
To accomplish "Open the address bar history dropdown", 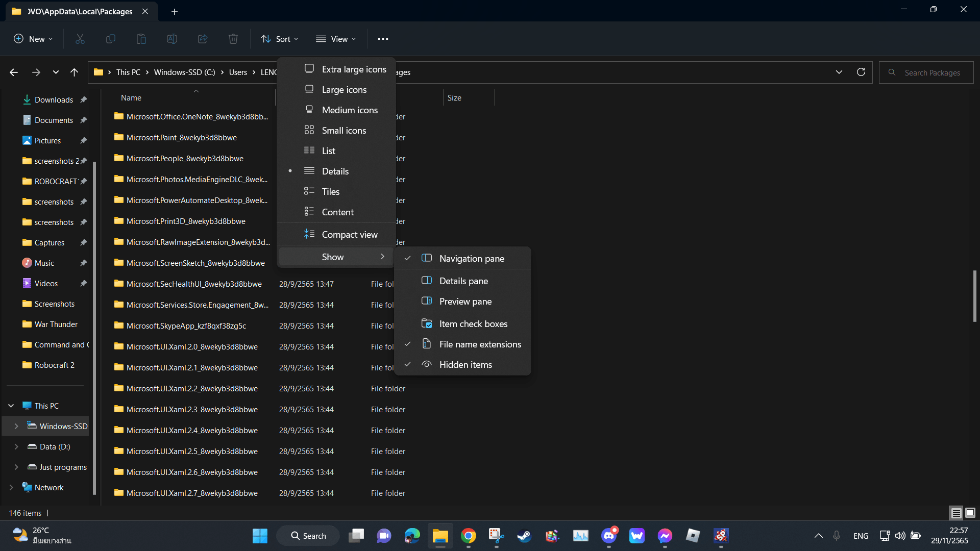I will click(x=839, y=72).
